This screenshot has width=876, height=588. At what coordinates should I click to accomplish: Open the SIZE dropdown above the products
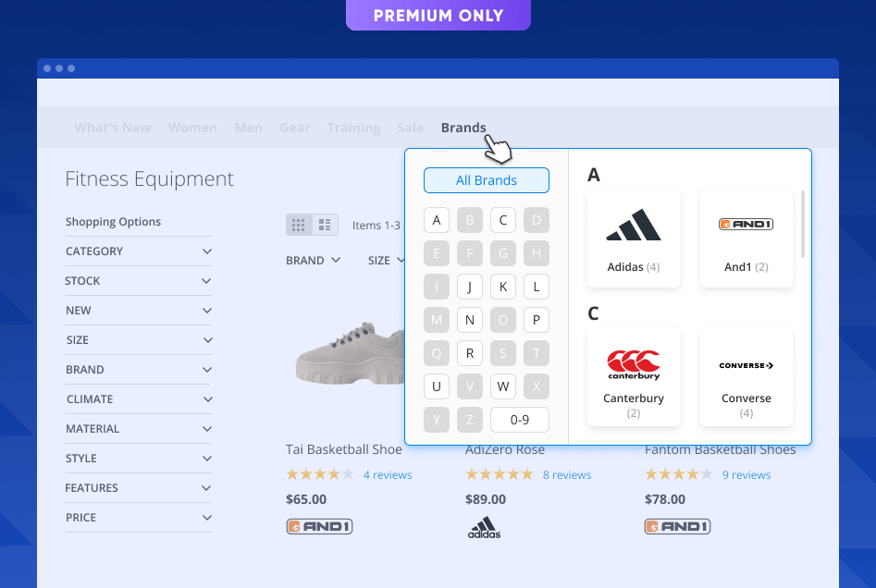click(386, 260)
